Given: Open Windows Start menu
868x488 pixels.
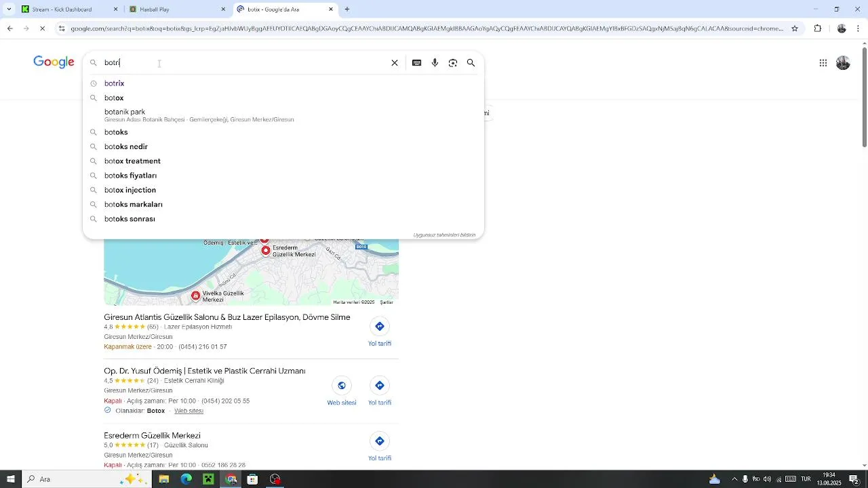Looking at the screenshot, I should coord(10,479).
